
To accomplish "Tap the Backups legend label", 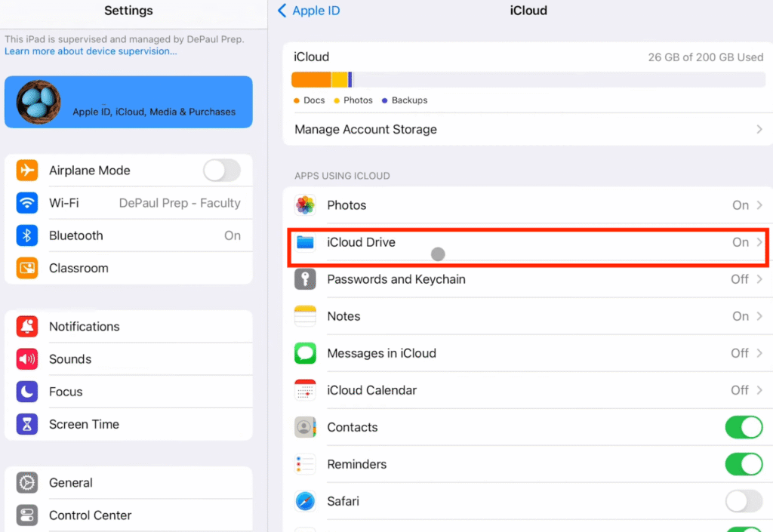I will point(409,100).
